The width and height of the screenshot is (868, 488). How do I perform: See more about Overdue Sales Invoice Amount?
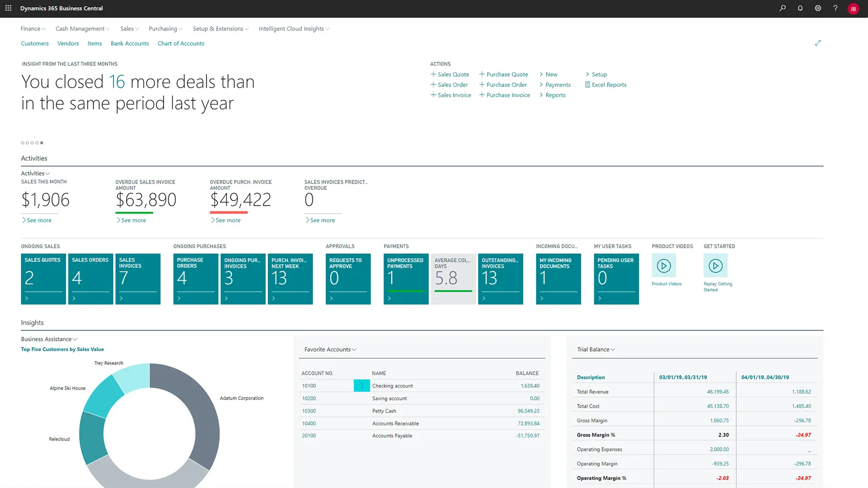coord(132,220)
